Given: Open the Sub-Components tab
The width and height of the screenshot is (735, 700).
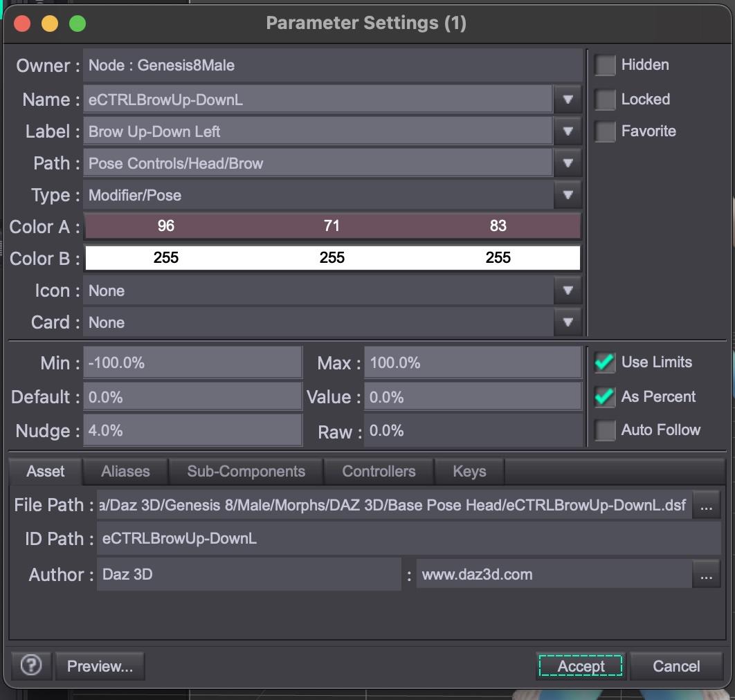Looking at the screenshot, I should (x=246, y=472).
